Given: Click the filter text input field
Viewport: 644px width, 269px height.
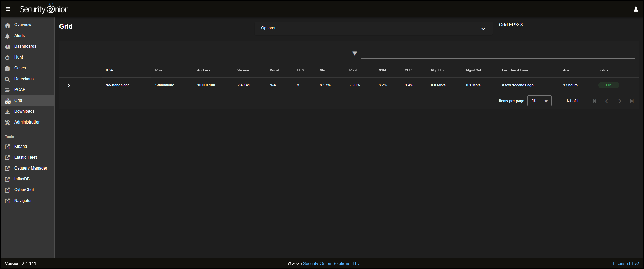Looking at the screenshot, I should click(x=498, y=54).
